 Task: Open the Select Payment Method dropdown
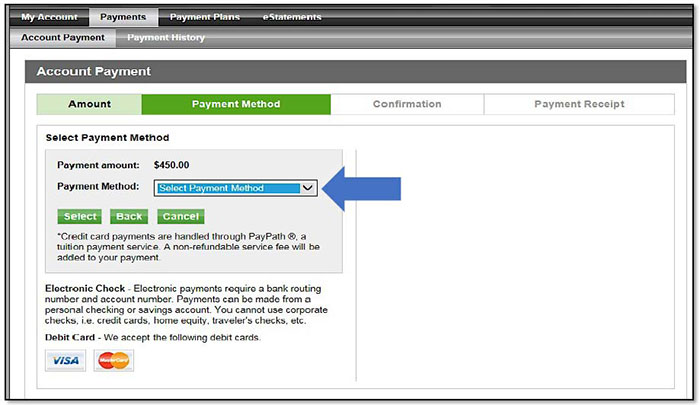(x=236, y=188)
